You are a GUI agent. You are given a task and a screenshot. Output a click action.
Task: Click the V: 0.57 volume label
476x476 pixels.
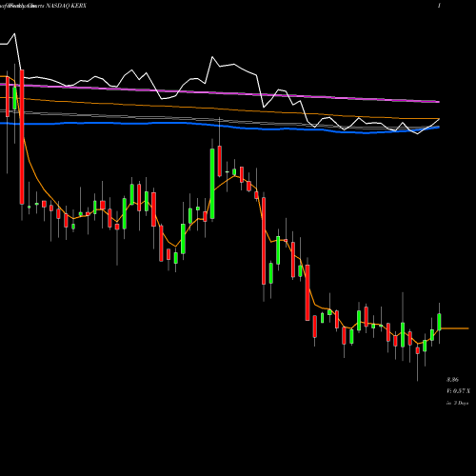pos(458,391)
